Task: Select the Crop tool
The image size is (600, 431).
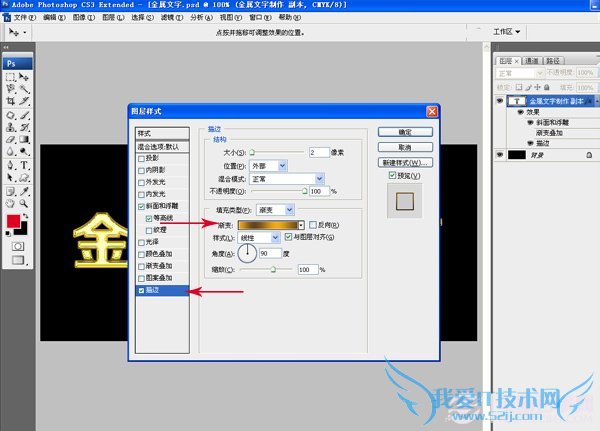Action: point(10,101)
